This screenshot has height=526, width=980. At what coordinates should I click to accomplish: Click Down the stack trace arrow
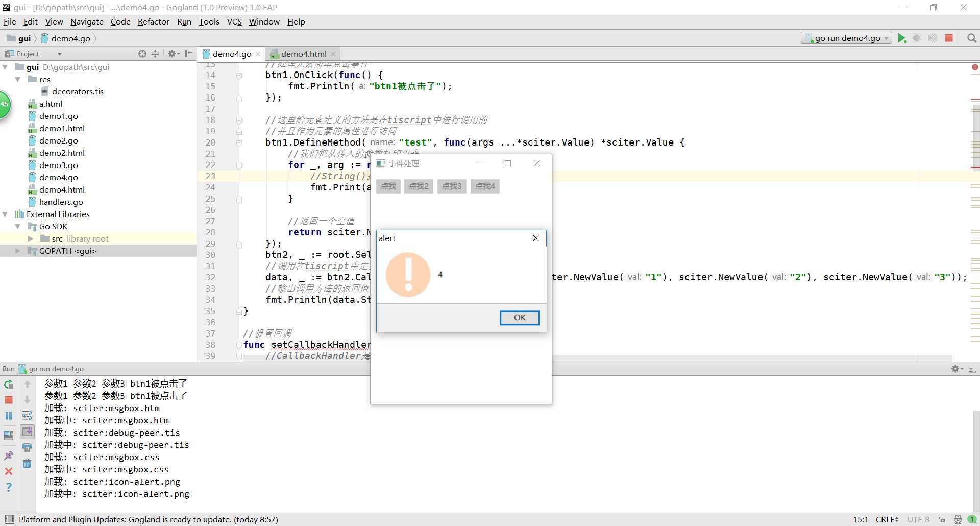(x=27, y=400)
